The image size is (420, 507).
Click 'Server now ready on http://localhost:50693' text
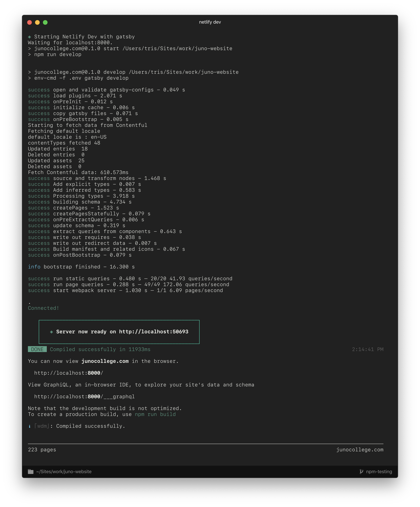click(x=122, y=332)
